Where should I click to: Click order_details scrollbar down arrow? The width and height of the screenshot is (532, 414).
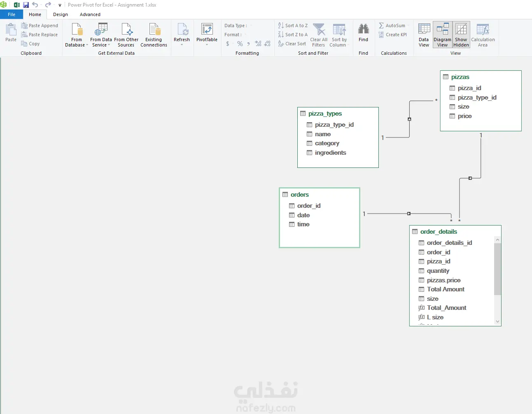click(x=497, y=321)
